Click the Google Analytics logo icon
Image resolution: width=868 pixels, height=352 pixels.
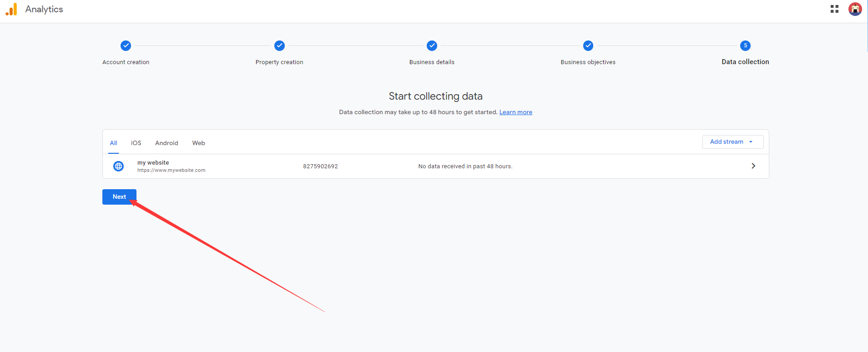click(x=11, y=9)
